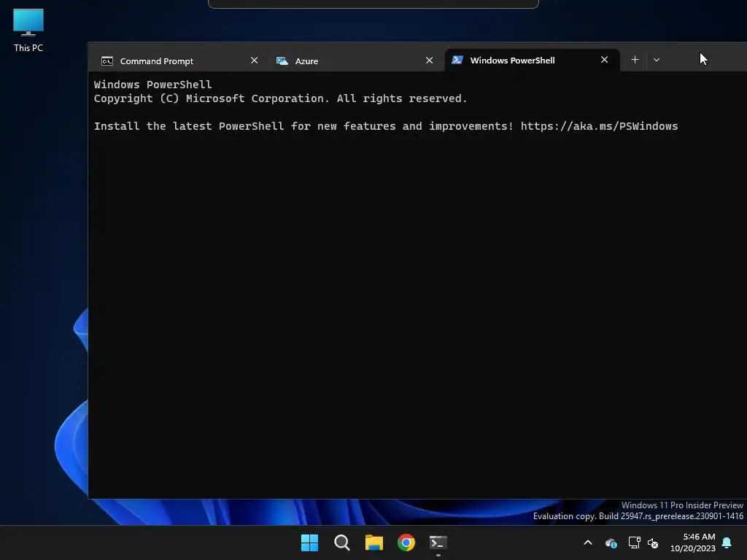Open a new terminal tab with plus button
This screenshot has height=560, width=747.
tap(635, 60)
